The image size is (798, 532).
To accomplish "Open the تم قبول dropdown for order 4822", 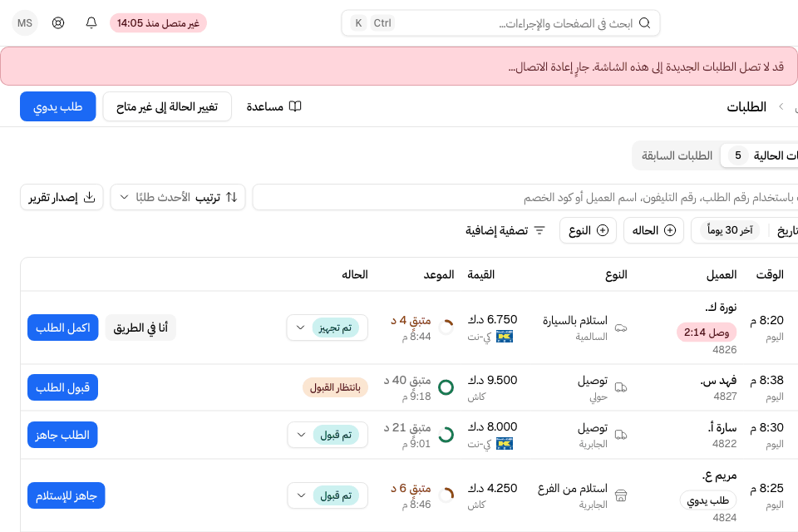I will [328, 435].
